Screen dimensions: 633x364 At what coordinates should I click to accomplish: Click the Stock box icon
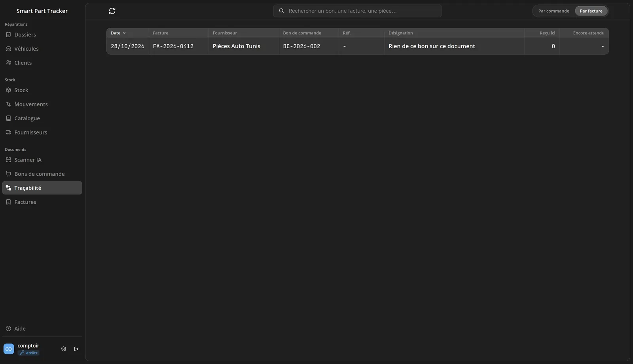click(x=8, y=90)
